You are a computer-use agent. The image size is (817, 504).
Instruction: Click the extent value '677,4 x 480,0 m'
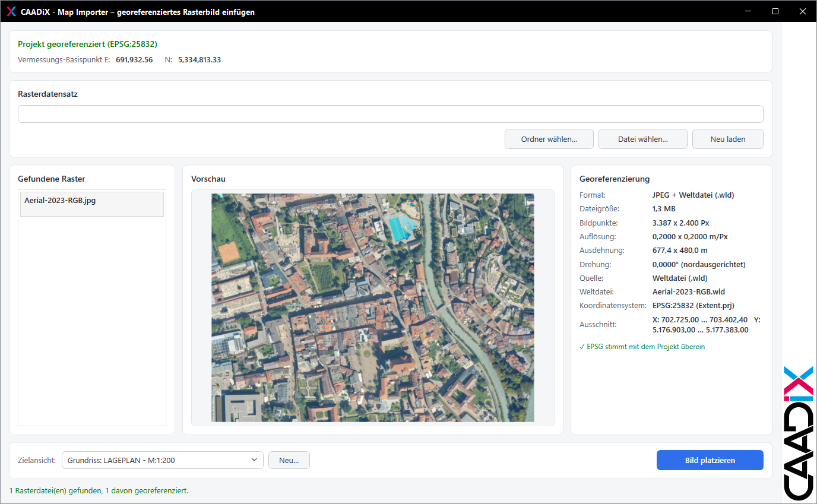[x=680, y=250]
